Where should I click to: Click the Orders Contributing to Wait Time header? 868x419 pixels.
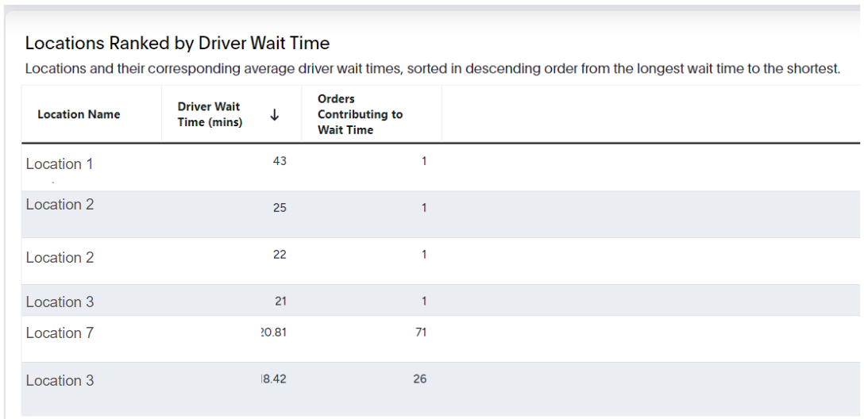(x=360, y=114)
